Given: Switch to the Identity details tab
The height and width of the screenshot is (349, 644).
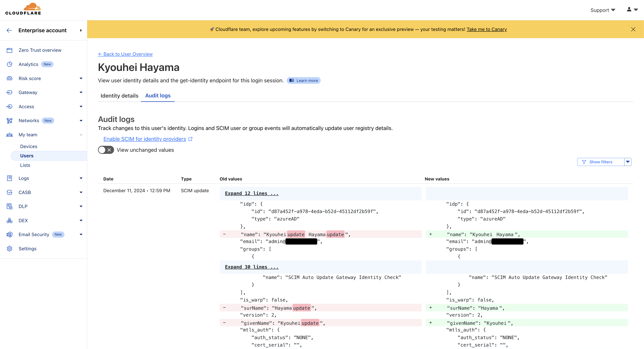Looking at the screenshot, I should click(x=119, y=96).
